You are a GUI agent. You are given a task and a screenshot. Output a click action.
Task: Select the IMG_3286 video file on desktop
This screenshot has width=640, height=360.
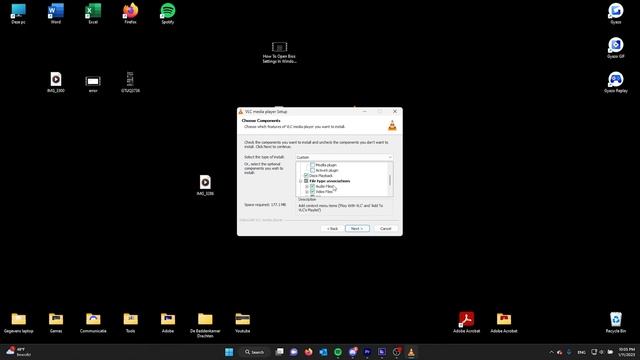click(205, 185)
